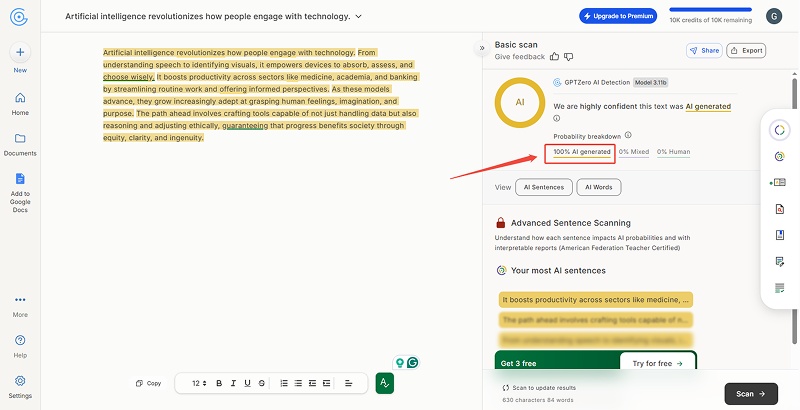Apply bold formatting to text
Image resolution: width=800 pixels, height=410 pixels.
(x=219, y=383)
